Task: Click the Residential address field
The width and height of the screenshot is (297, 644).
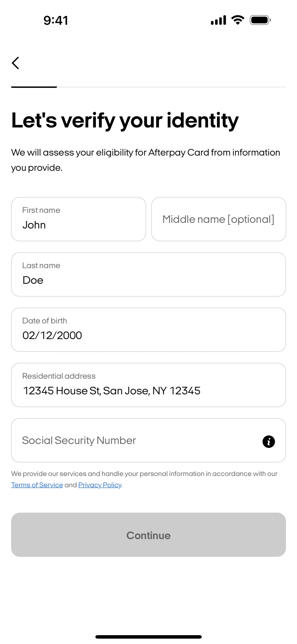Action: [x=148, y=385]
